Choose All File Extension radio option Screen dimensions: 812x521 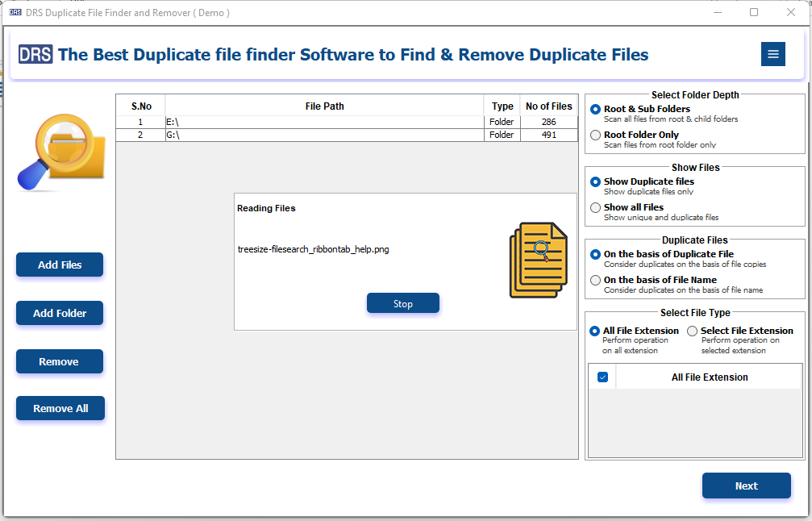594,331
